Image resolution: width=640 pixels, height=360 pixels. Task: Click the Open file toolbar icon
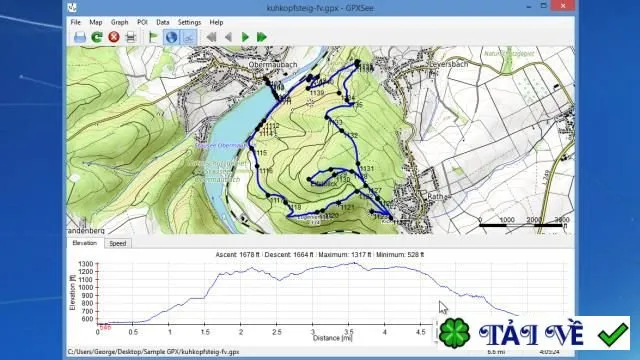[80, 37]
